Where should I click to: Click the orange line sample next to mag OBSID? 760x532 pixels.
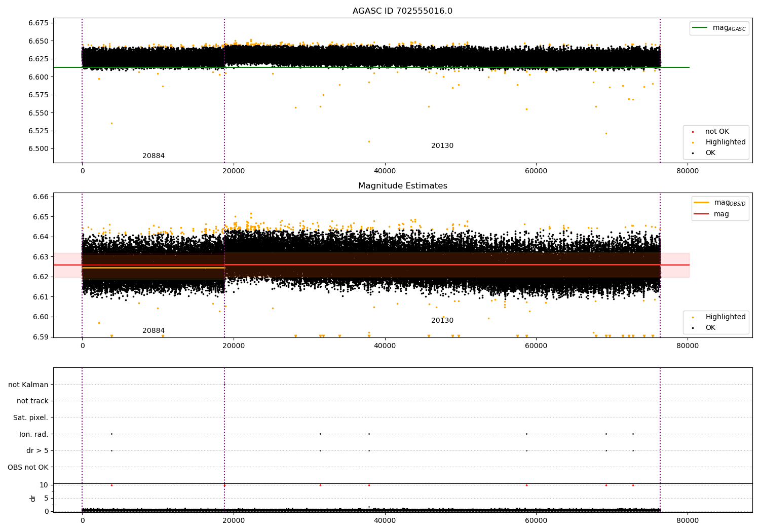tap(702, 203)
